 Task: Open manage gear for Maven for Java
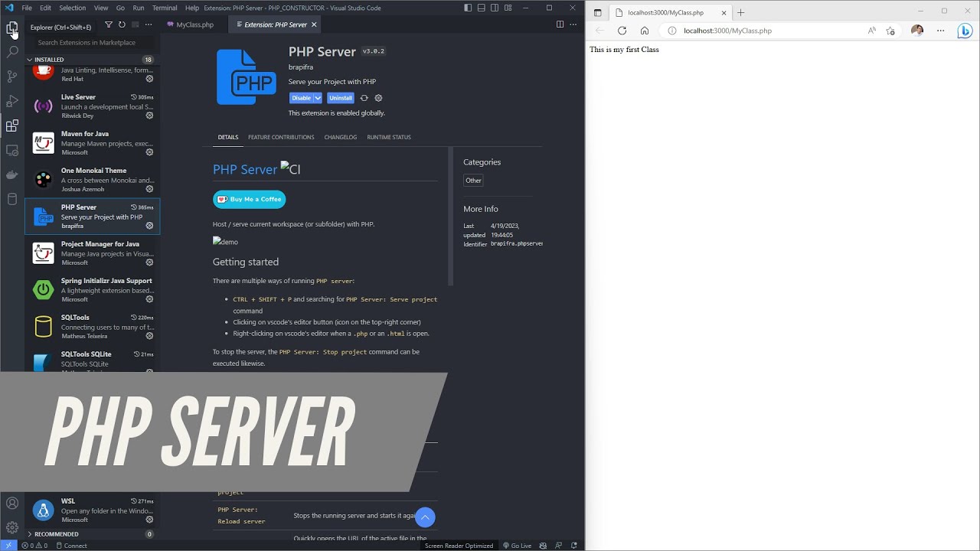pos(149,152)
